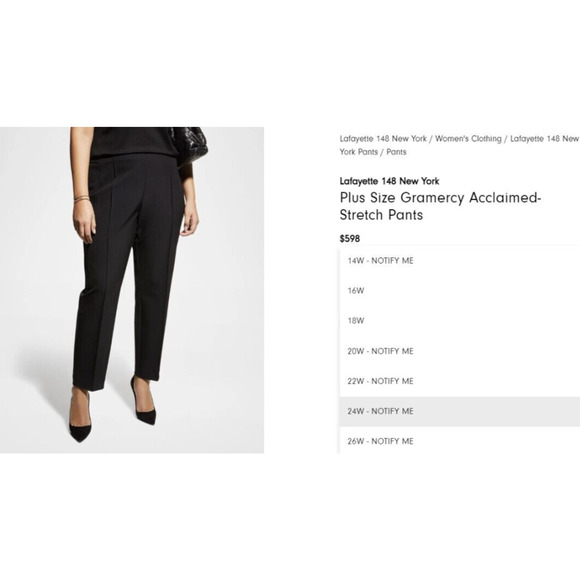This screenshot has width=580, height=580.
Task: Click the gold bracelet on the model's wrist
Action: point(82,199)
